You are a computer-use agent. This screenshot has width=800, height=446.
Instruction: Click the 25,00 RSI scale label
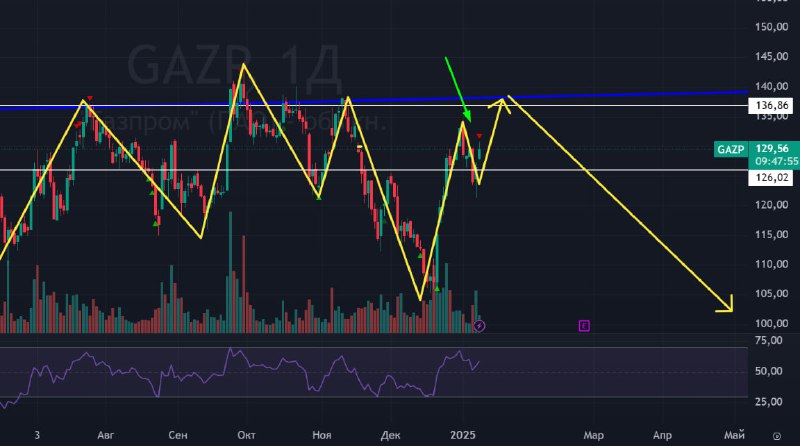tap(768, 402)
